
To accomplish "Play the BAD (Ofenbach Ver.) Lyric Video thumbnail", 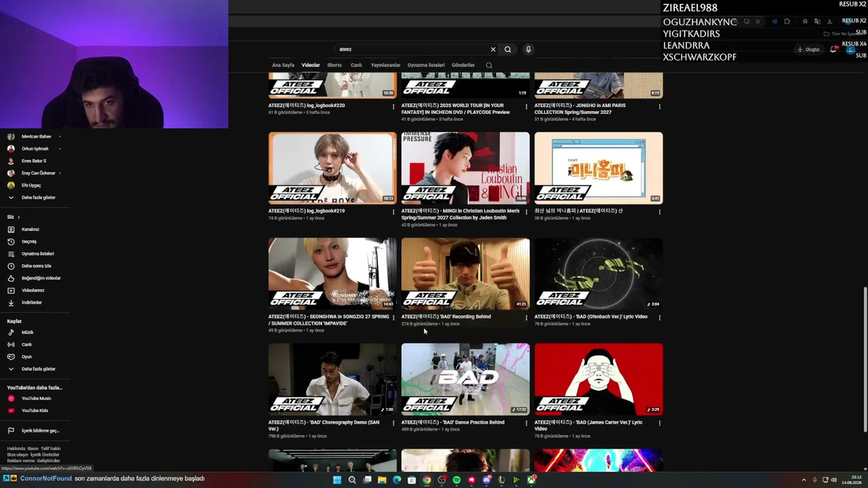I will 598,273.
